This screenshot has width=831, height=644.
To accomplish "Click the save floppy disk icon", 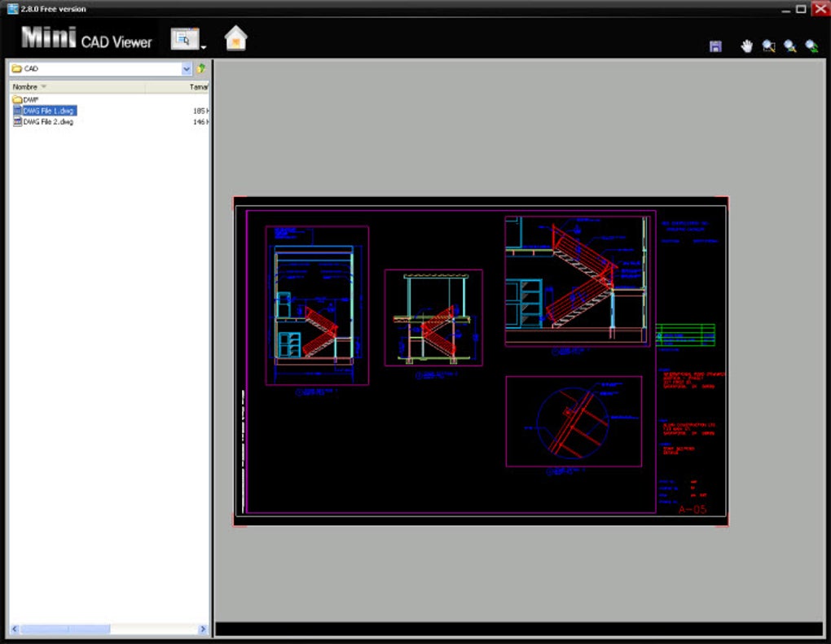I will (715, 46).
